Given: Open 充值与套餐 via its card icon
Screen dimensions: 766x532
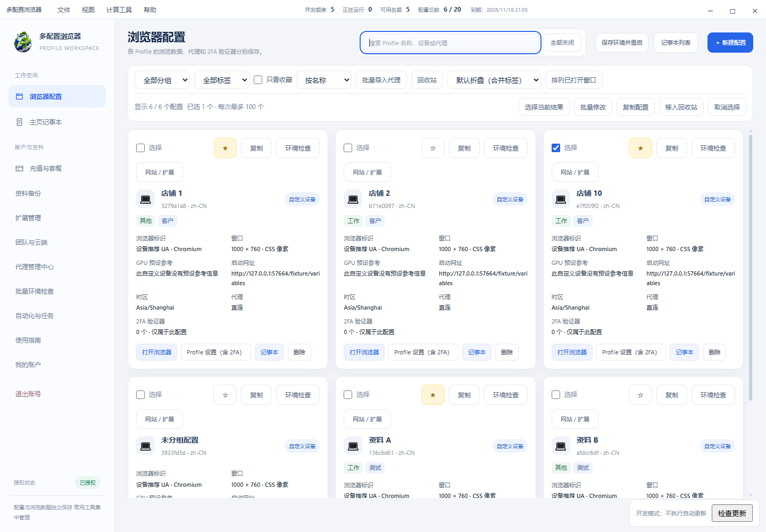Looking at the screenshot, I should pos(20,168).
